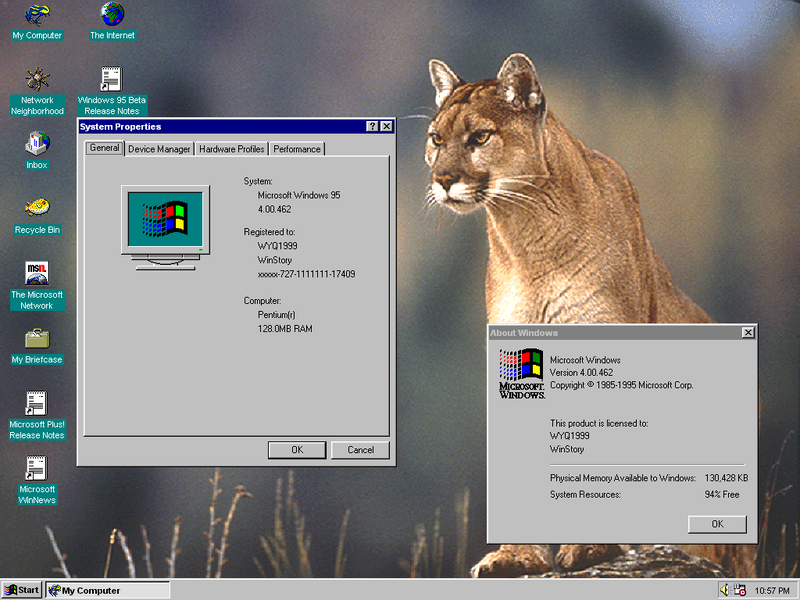Viewport: 800px width, 600px height.
Task: Select the My Computer taskbar button
Action: [107, 589]
